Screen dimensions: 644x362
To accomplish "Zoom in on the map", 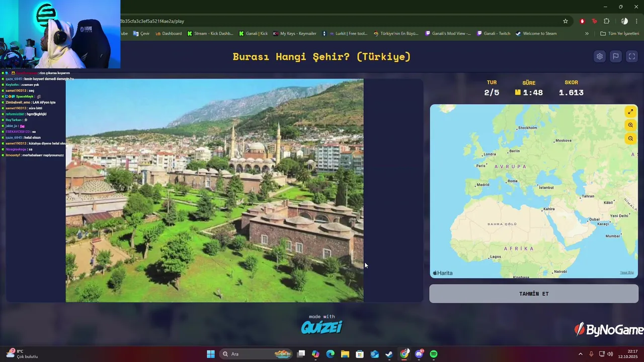I will click(630, 125).
